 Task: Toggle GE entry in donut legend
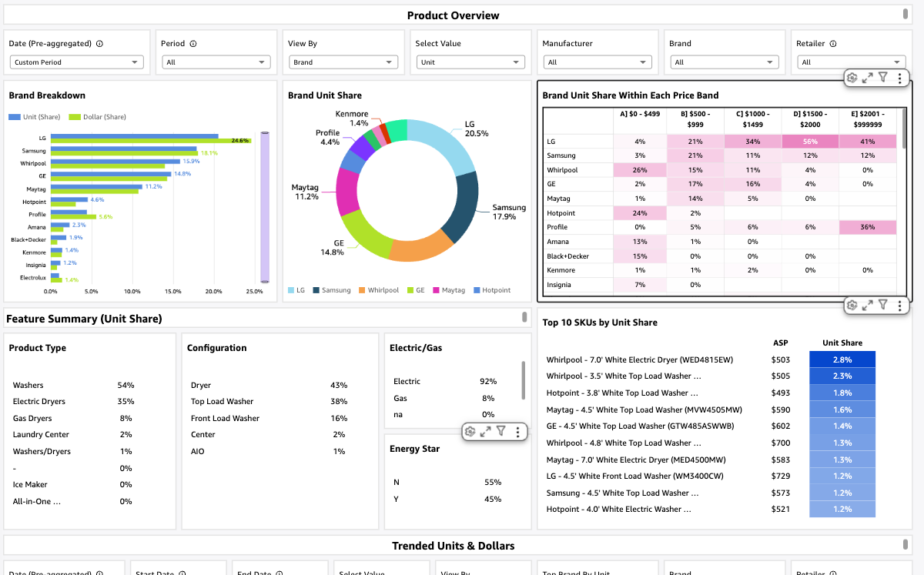416,290
